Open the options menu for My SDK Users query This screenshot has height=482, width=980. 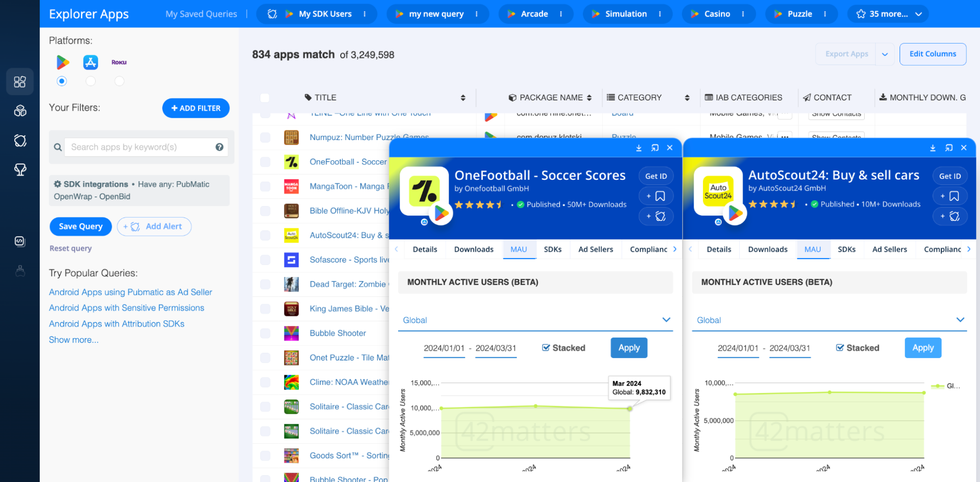pos(364,14)
